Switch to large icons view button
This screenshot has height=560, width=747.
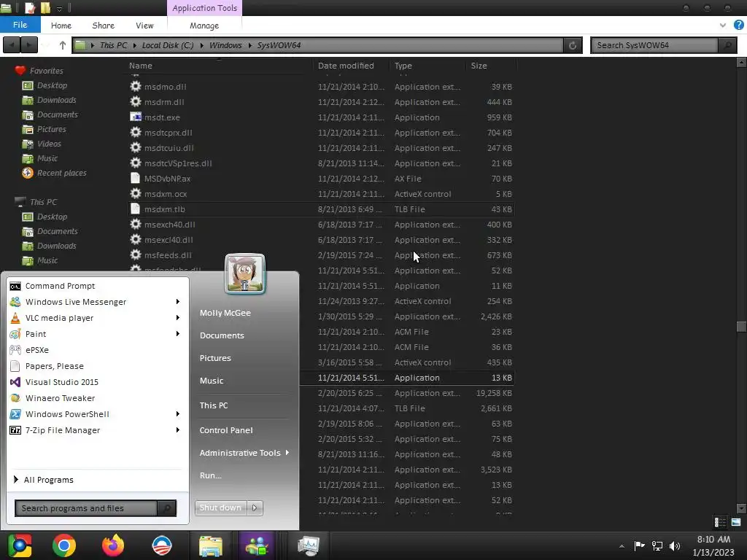736,522
